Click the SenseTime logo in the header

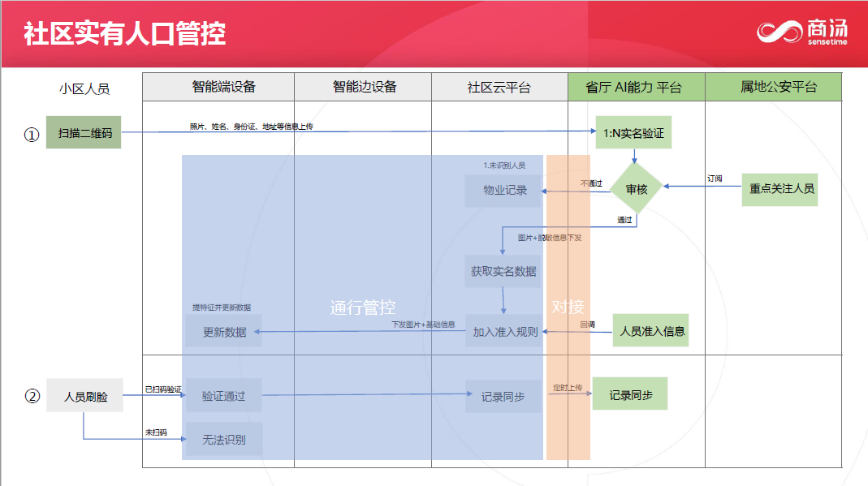tap(802, 32)
